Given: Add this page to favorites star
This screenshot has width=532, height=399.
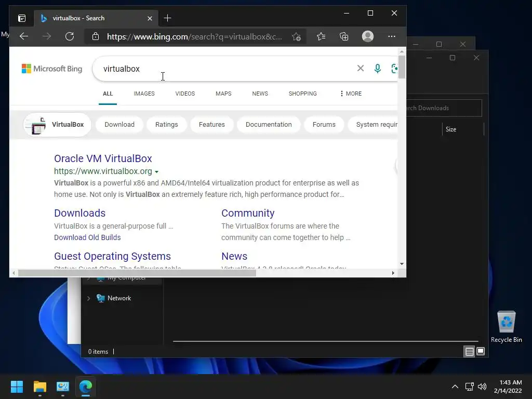Looking at the screenshot, I should click(x=296, y=37).
